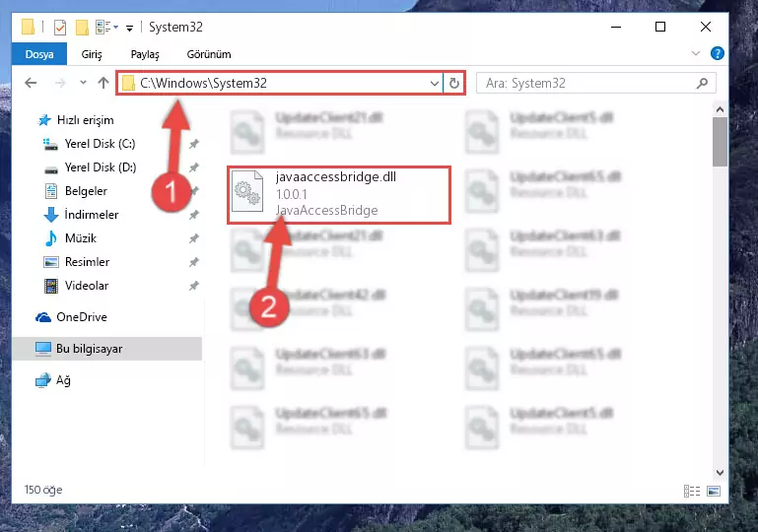Click the javaaccessbridge.dll gear file icon
This screenshot has width=758, height=532.
247,192
